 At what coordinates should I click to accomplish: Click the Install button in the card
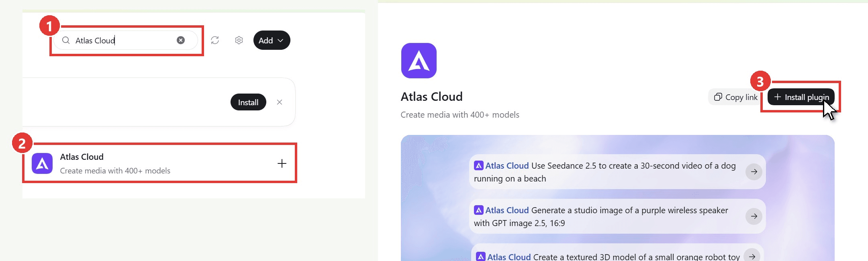point(248,102)
